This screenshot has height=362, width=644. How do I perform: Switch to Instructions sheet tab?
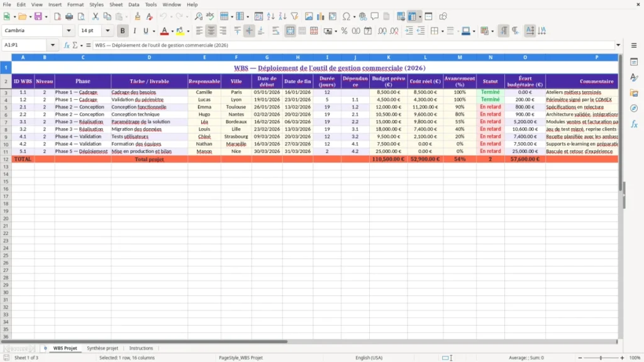click(141, 348)
